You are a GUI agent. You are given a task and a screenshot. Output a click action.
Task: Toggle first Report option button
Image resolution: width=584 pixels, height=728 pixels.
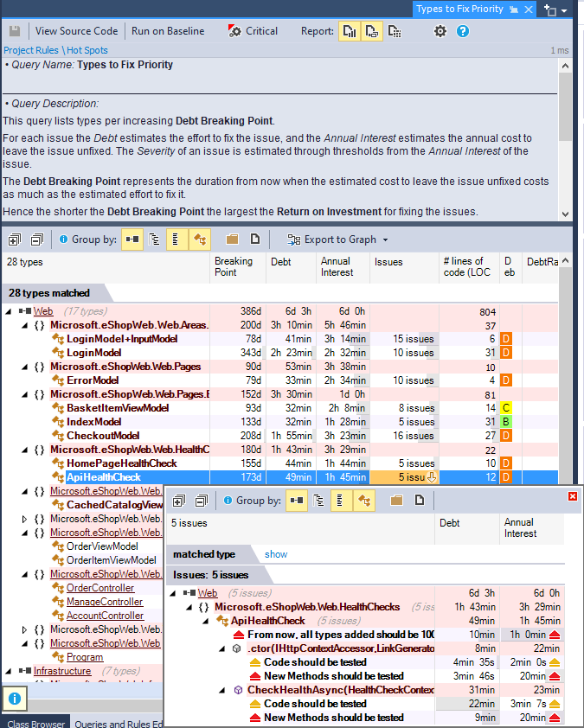[x=350, y=31]
